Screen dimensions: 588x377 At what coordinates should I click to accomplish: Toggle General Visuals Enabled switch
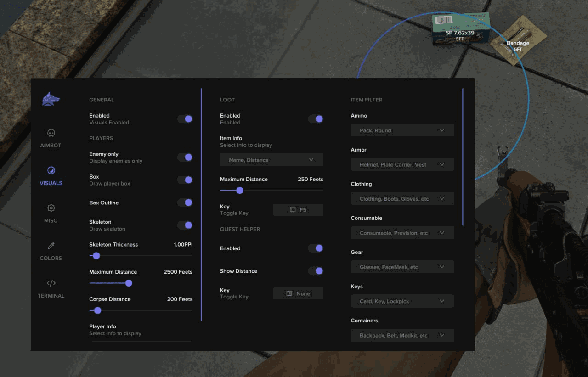coord(185,119)
